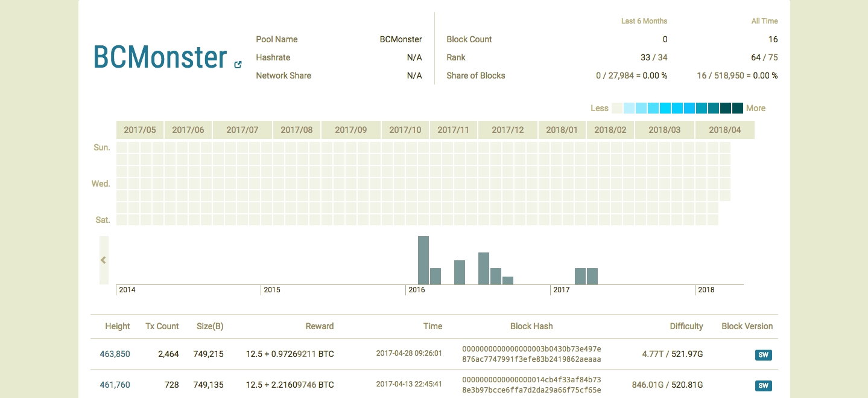Click the Time column header
The width and height of the screenshot is (868, 398).
coord(432,326)
